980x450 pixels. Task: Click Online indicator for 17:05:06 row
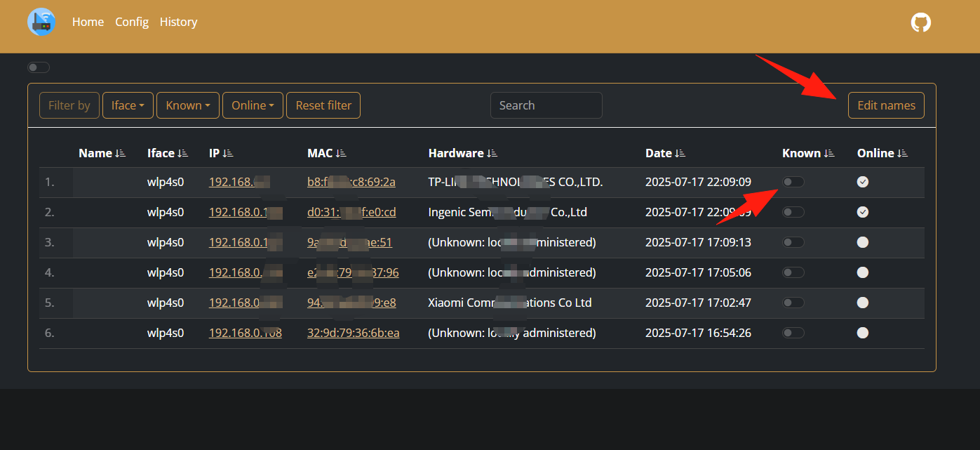click(x=863, y=272)
